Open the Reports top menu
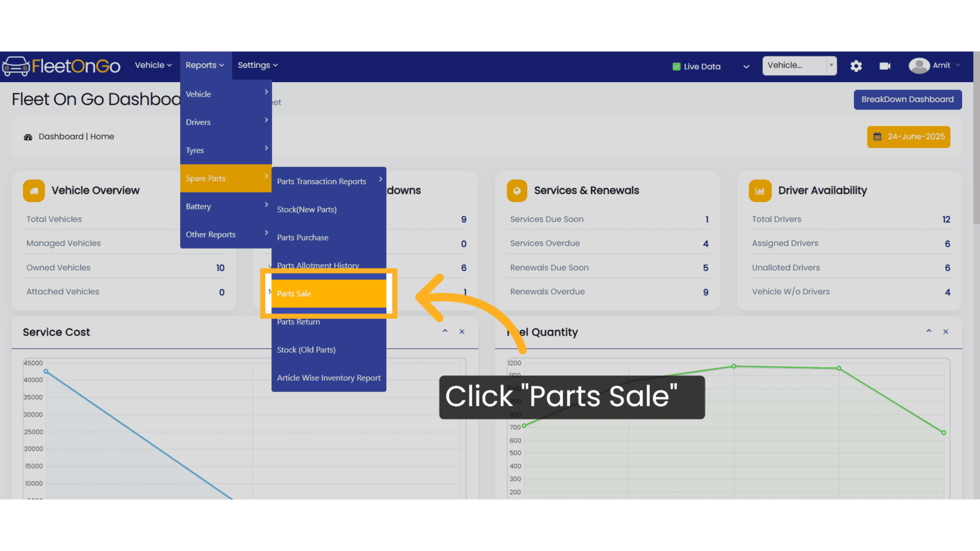Viewport: 980px width, 551px height. pyautogui.click(x=205, y=65)
